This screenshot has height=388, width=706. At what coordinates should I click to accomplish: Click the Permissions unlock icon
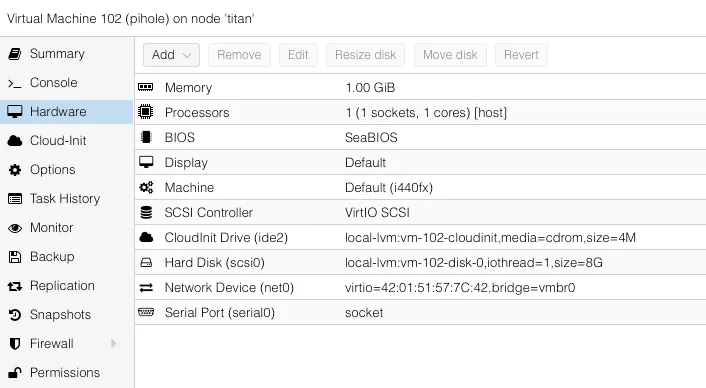(15, 373)
